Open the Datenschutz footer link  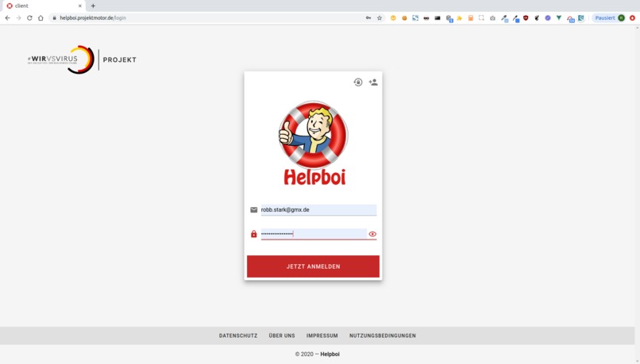tap(238, 336)
